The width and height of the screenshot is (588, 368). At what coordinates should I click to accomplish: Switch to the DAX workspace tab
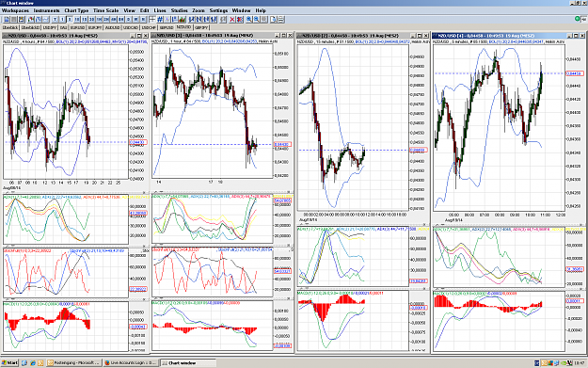[63, 27]
